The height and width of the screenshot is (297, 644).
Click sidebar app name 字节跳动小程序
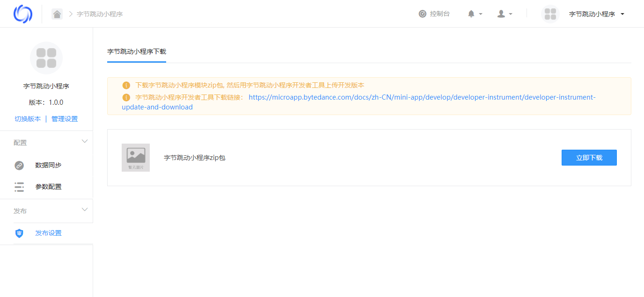[46, 86]
